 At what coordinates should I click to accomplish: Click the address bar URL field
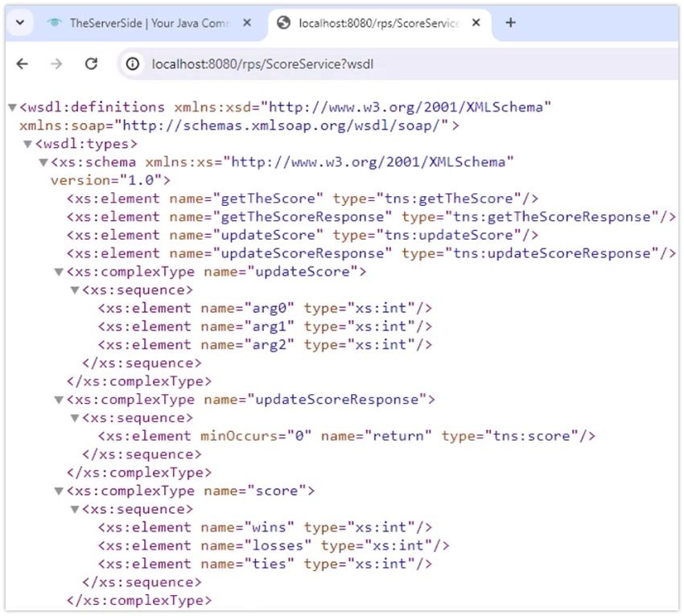point(266,64)
